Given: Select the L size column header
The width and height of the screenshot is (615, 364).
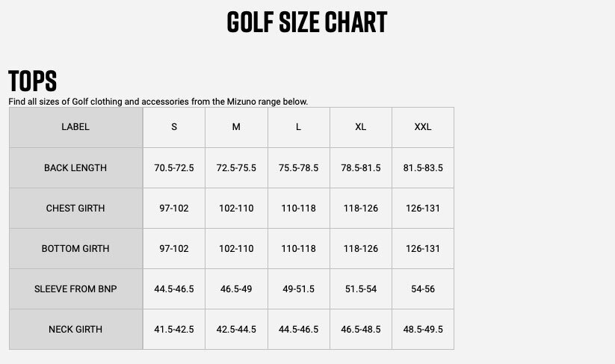Looking at the screenshot, I should [x=298, y=127].
